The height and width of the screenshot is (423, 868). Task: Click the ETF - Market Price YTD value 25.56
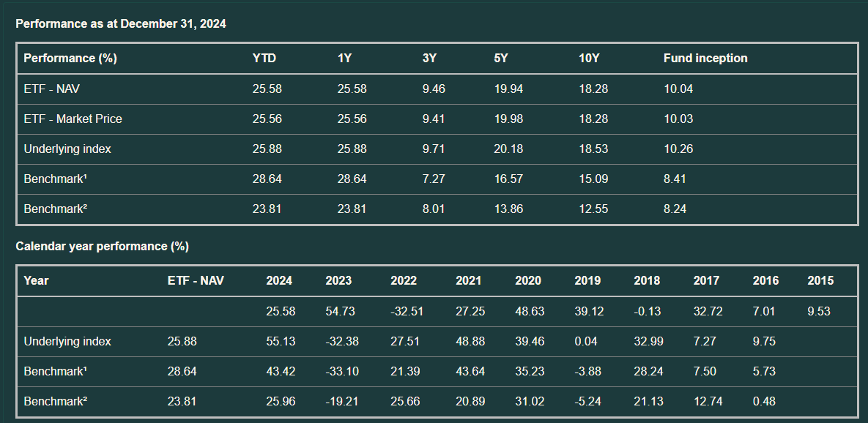point(267,119)
